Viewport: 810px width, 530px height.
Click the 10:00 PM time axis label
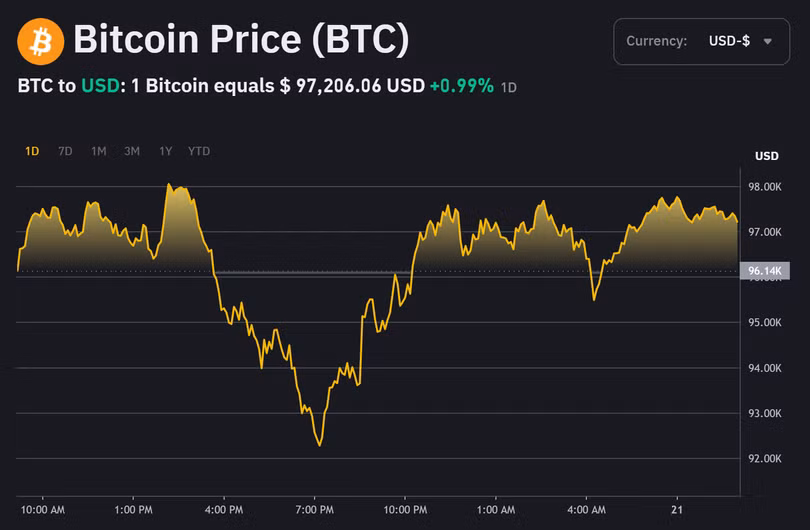(x=405, y=510)
